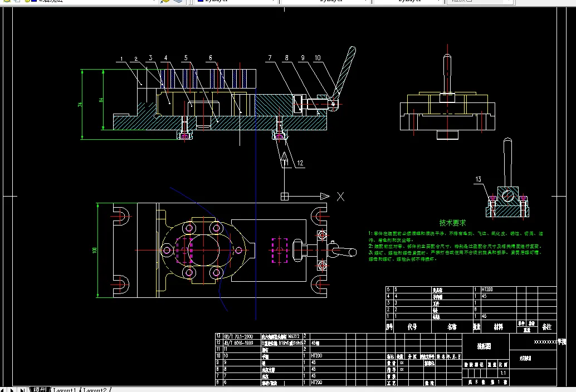576x392 pixels.
Task: Select the 备注 column header
Action: [x=547, y=326]
